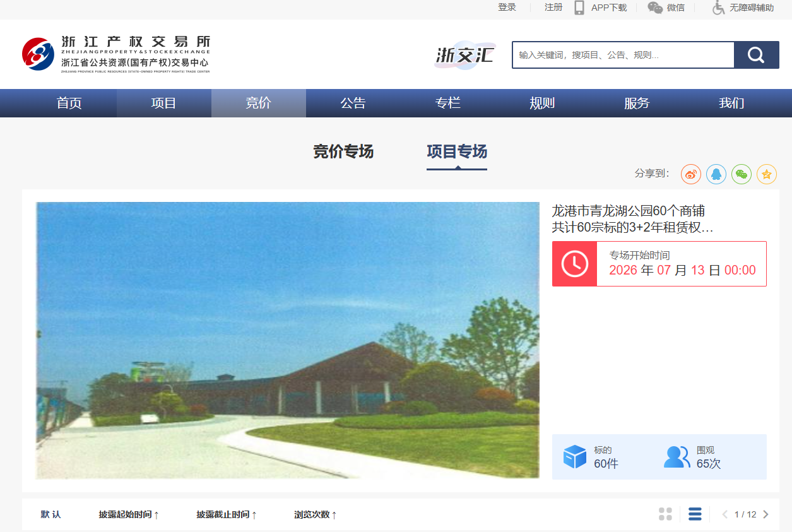792x532 pixels.
Task: Click the 专场开始时间 label
Action: point(639,256)
